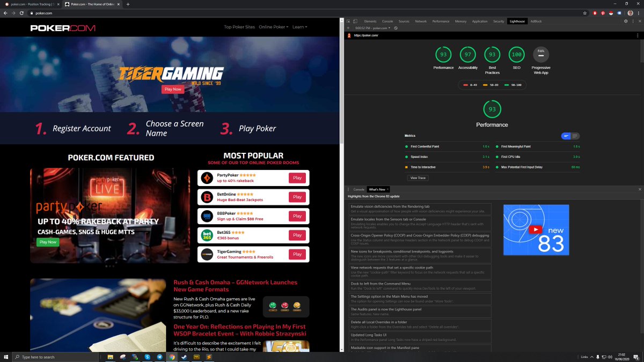This screenshot has width=644, height=362.
Task: Open a new browser tab
Action: pos(128,4)
